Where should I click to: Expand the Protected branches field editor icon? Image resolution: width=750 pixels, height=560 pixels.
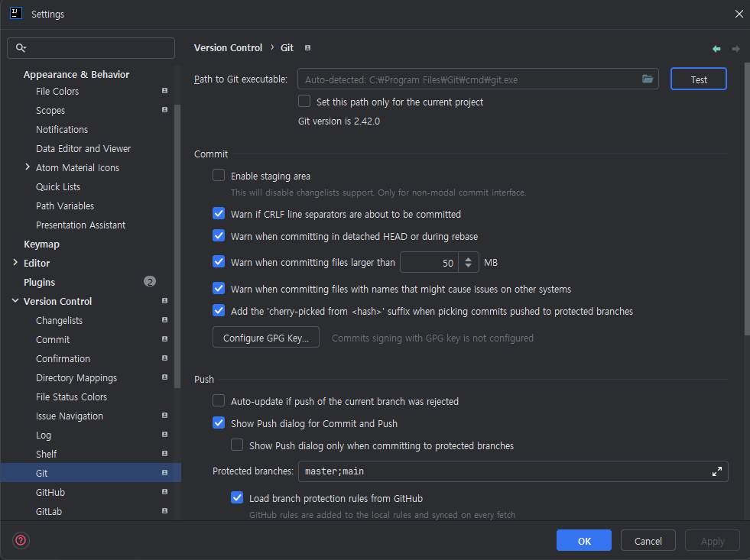coord(716,471)
